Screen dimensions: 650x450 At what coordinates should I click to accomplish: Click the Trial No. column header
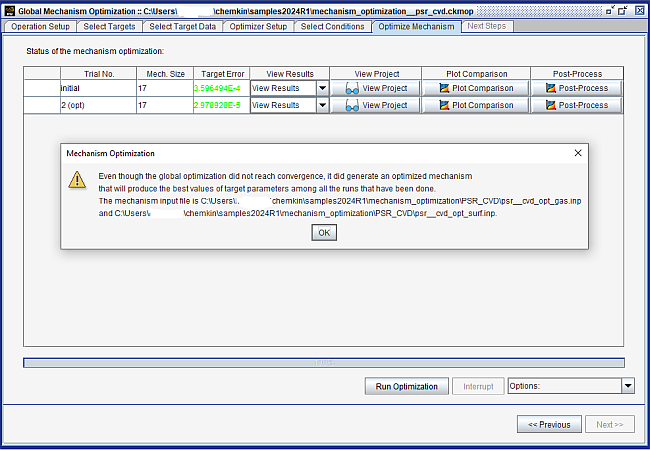pos(99,74)
